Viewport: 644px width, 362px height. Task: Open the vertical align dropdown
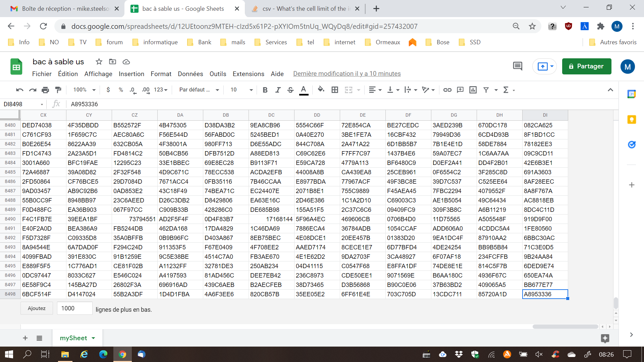click(x=393, y=90)
